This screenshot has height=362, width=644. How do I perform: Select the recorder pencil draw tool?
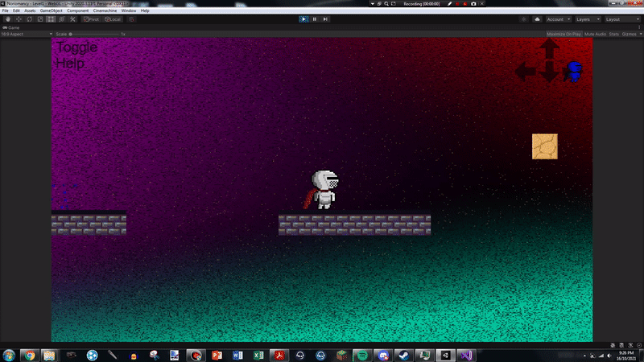[x=450, y=4]
